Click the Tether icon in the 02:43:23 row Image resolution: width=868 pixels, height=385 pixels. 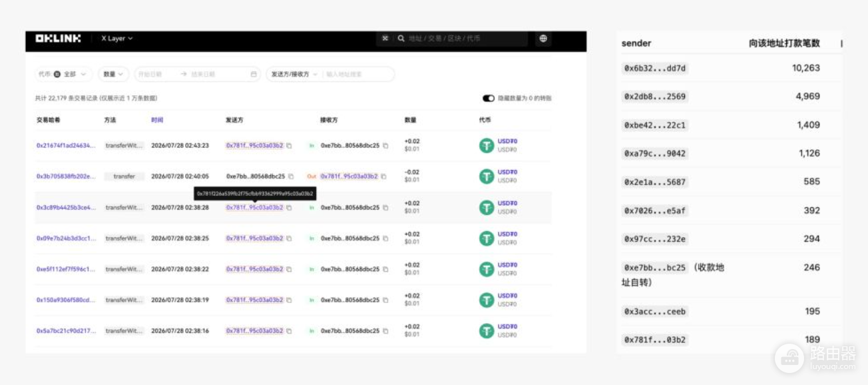point(487,145)
